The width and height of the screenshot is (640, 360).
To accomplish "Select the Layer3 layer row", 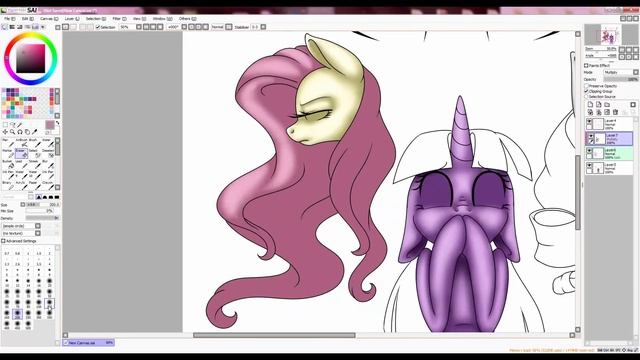I will click(x=609, y=167).
